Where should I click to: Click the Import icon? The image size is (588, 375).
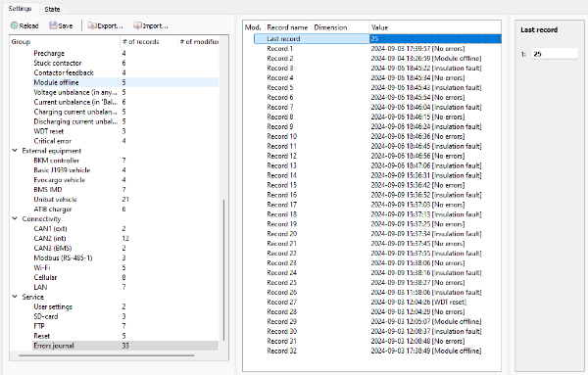137,25
